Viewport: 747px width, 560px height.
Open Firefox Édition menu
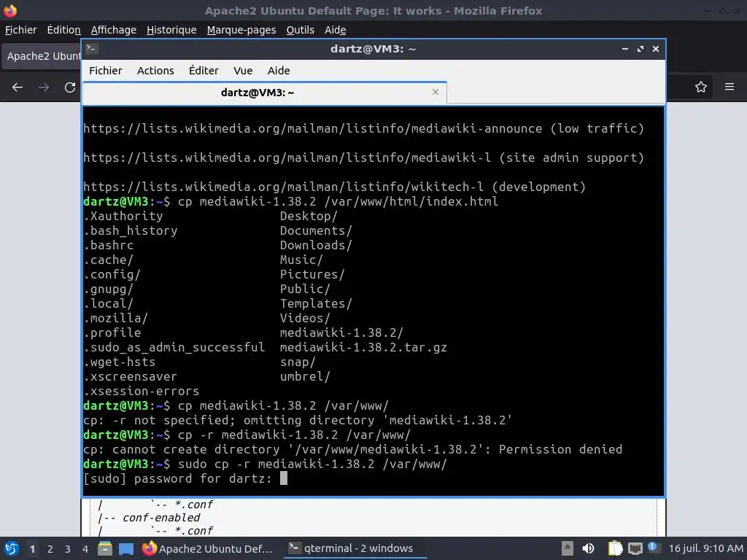tap(64, 30)
